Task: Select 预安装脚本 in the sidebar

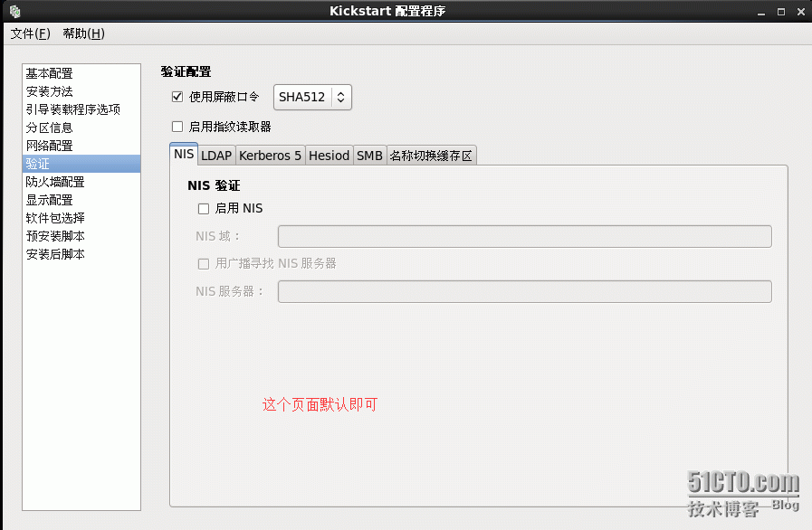Action: pyautogui.click(x=81, y=236)
